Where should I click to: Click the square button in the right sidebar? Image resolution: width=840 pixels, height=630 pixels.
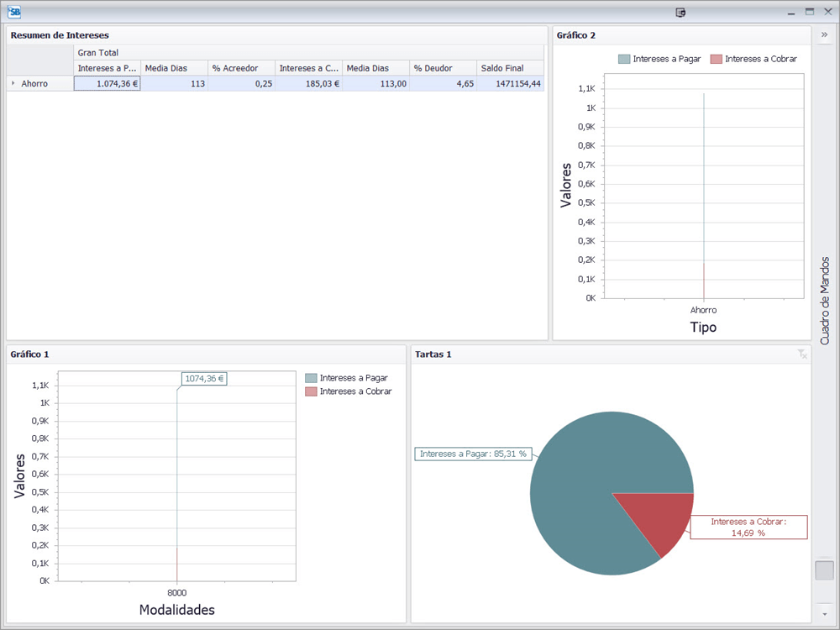(824, 570)
